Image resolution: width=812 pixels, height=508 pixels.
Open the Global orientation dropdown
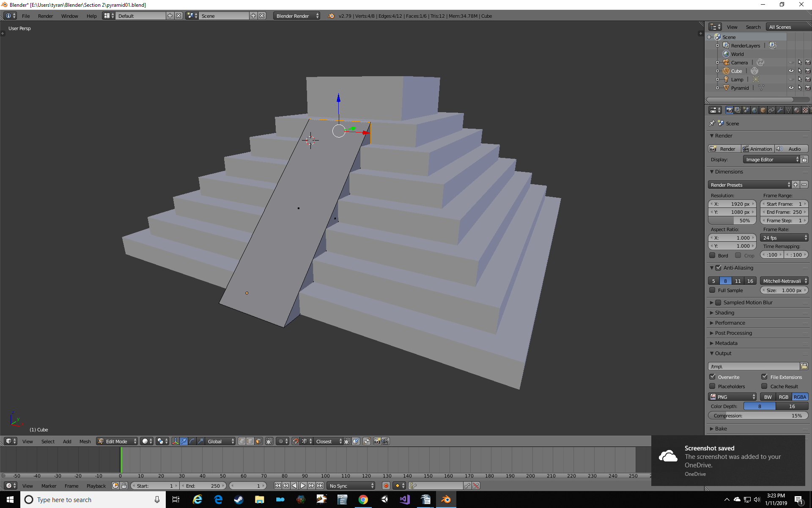[220, 441]
